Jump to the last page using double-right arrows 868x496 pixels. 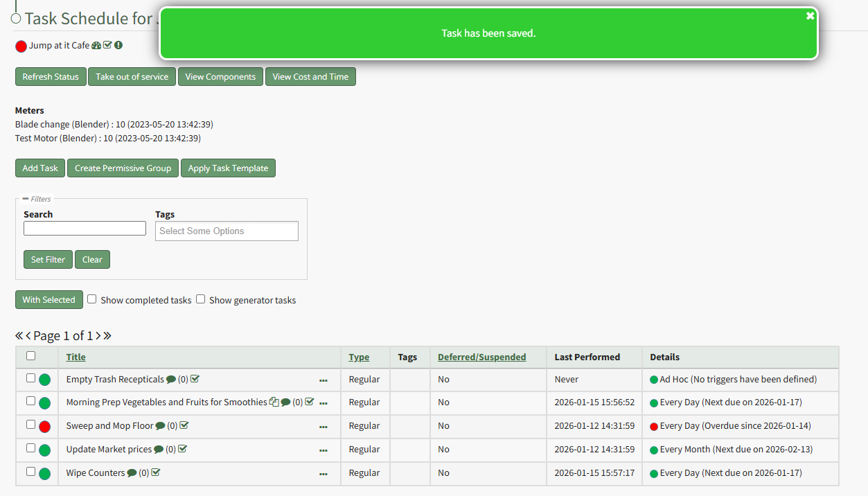pos(107,336)
